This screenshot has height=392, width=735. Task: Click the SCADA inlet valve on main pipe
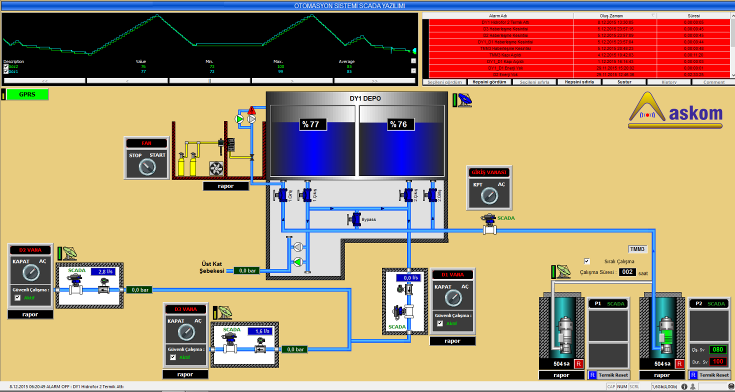[490, 225]
